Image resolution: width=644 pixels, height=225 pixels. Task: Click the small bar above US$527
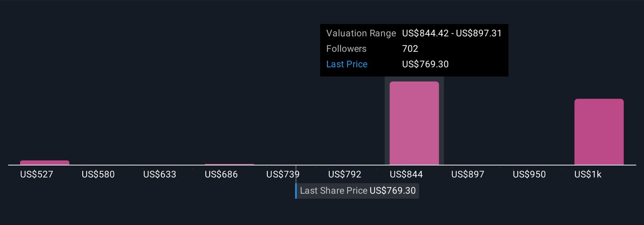tap(45, 162)
